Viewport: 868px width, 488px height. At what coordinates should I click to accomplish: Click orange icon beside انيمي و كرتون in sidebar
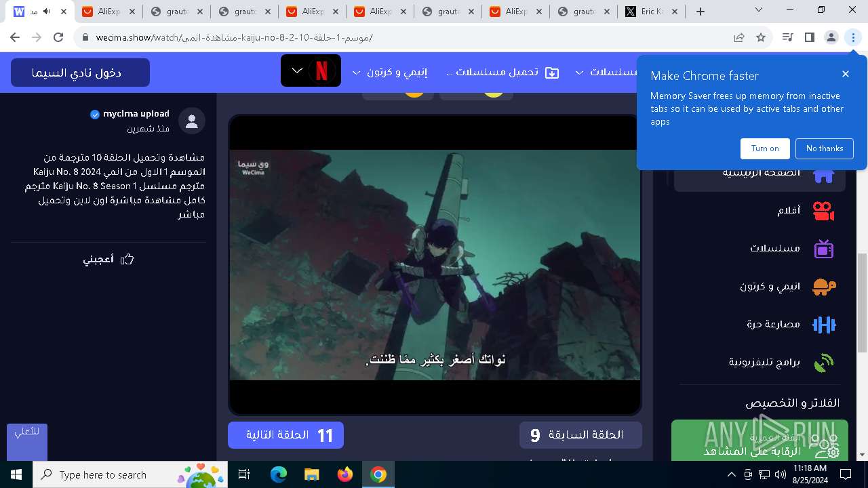[823, 287]
